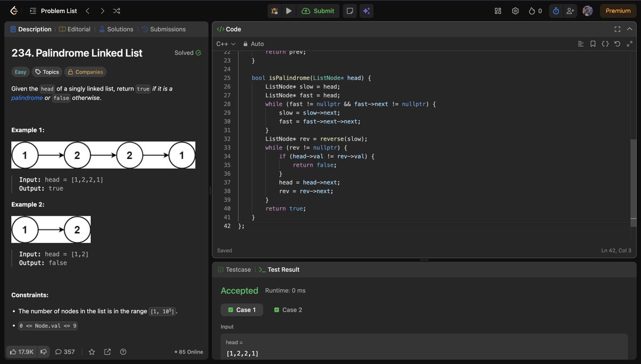Viewport: 641px width, 364px height.
Task: Select test Case 2
Action: pos(288,310)
